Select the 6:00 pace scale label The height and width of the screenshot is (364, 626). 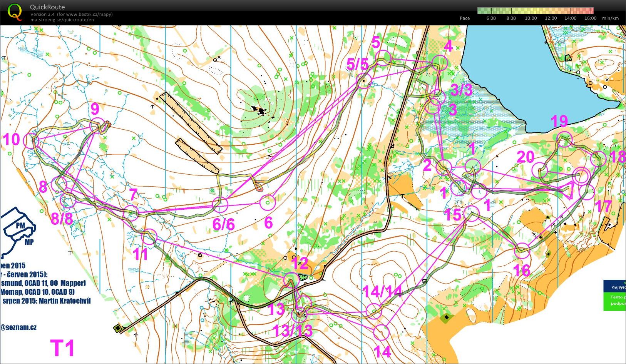point(491,18)
